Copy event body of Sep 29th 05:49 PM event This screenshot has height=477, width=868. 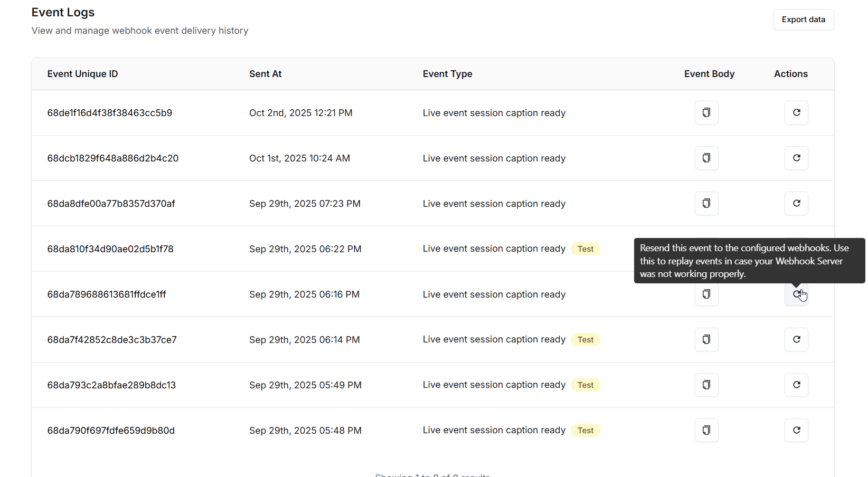pos(706,385)
